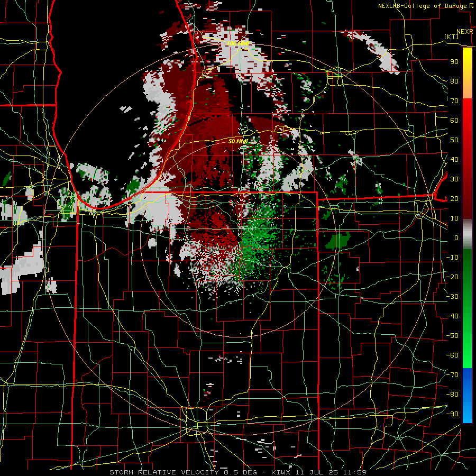Click the -80 value on velocity scale

[452, 395]
